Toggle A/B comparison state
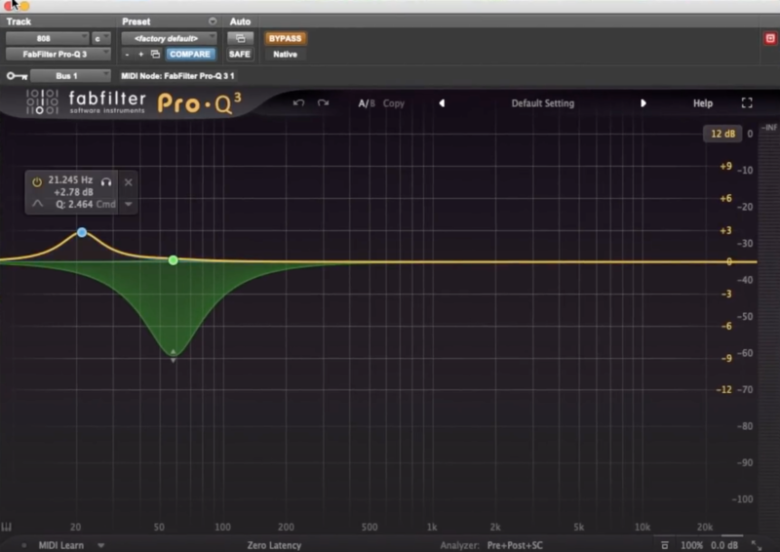 (x=366, y=103)
